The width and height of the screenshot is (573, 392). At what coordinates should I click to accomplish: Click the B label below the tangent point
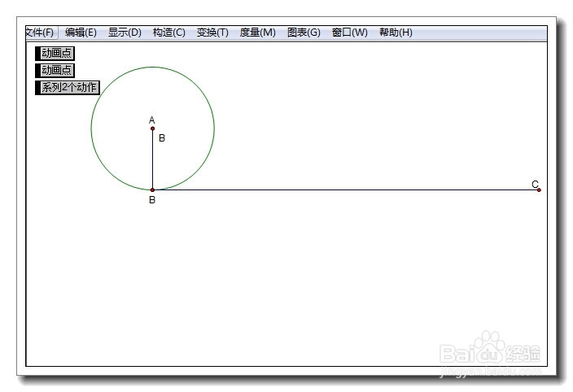152,200
